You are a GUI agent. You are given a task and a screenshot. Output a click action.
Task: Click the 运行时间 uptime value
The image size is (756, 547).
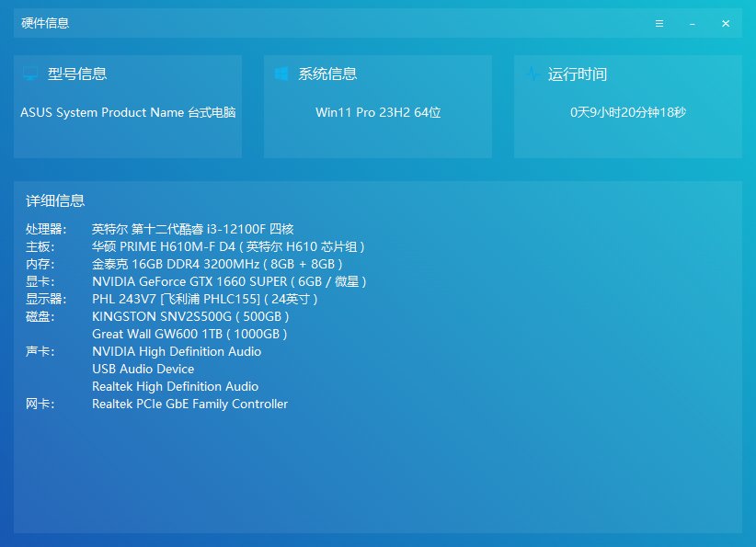[x=628, y=112]
